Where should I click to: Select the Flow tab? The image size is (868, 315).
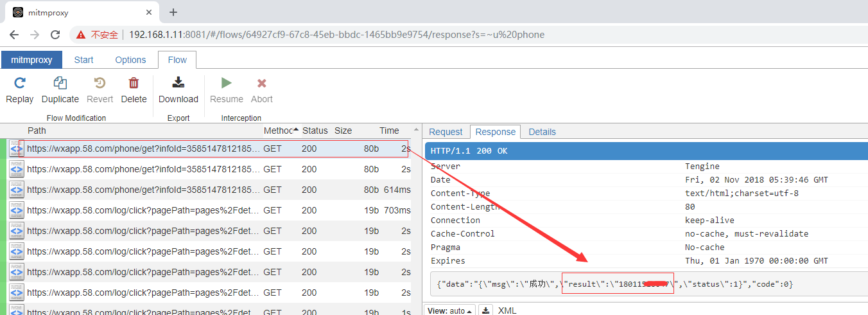[177, 60]
